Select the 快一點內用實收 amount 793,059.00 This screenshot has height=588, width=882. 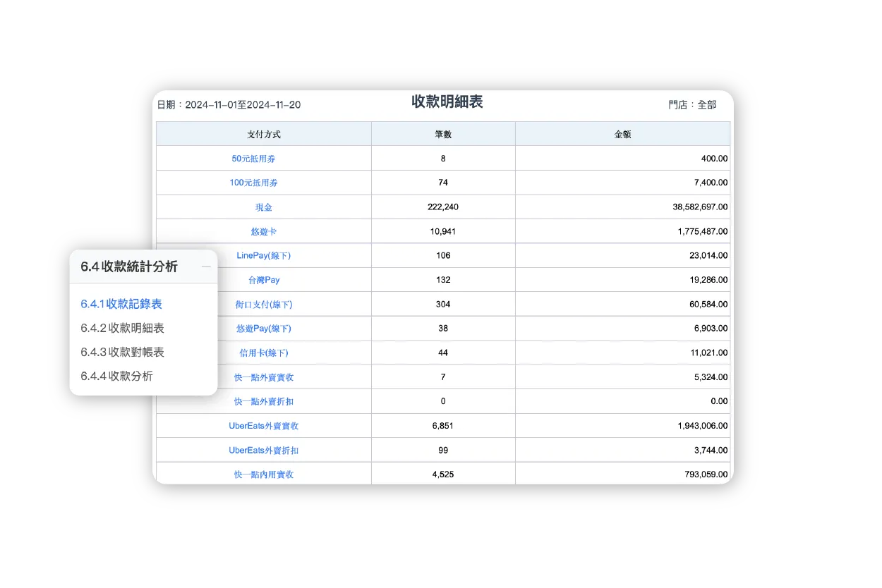pos(623,474)
